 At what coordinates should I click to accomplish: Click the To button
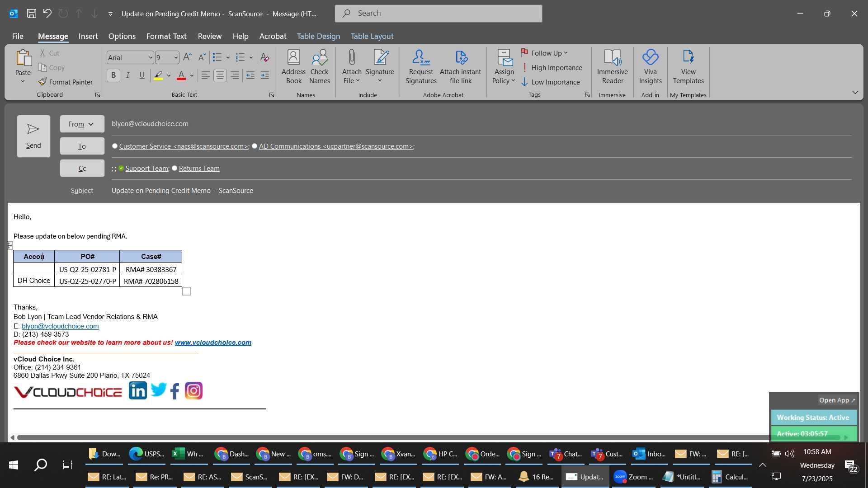[82, 146]
